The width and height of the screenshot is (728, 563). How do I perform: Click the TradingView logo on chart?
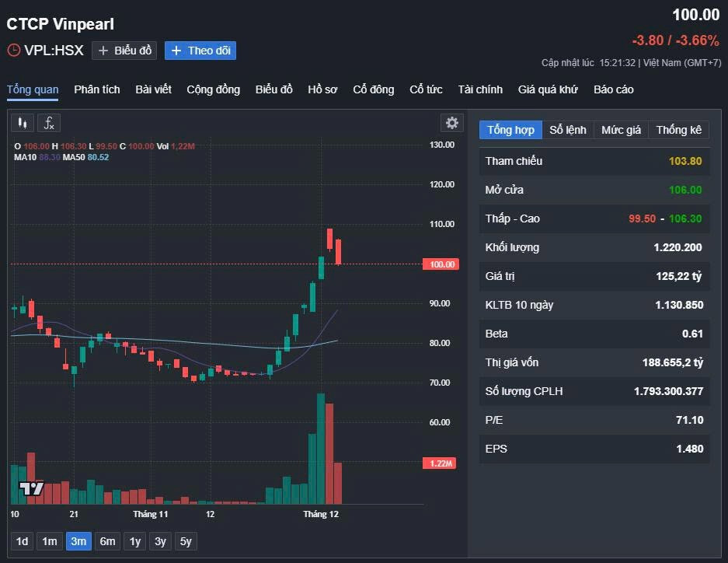click(31, 488)
